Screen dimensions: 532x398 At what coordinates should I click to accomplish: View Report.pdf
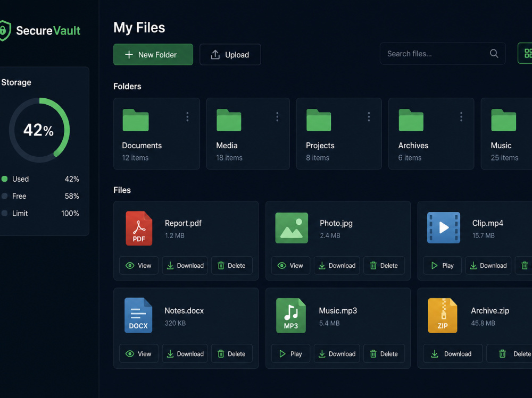(x=138, y=266)
